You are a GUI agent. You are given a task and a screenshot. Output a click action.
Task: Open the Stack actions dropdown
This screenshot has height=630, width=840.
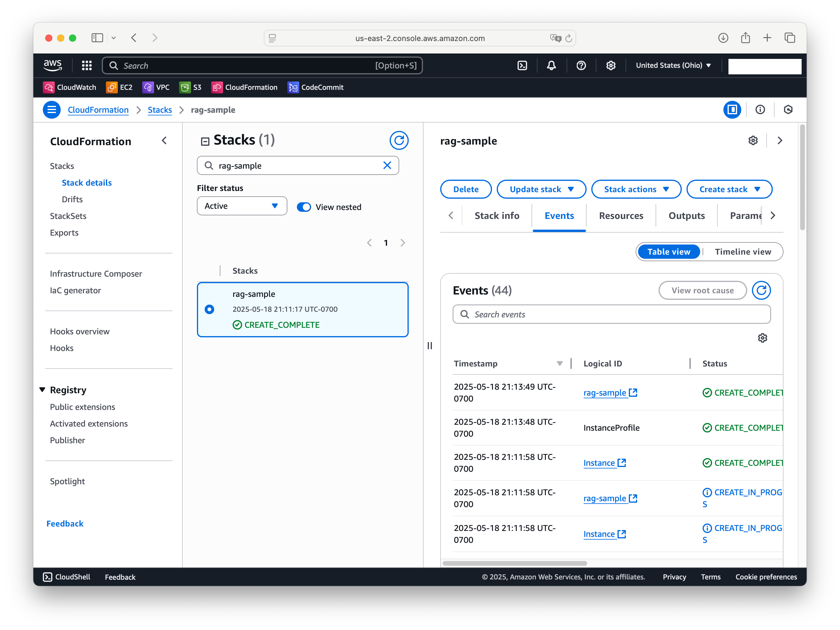[x=636, y=189]
